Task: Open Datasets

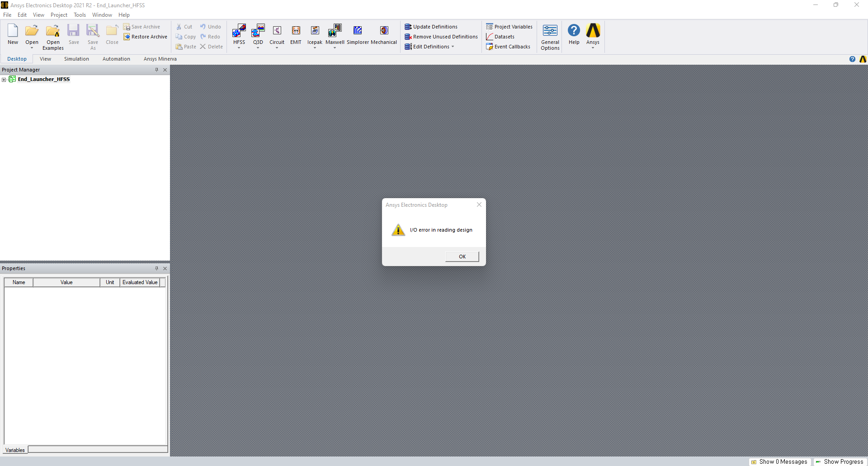Action: point(500,37)
